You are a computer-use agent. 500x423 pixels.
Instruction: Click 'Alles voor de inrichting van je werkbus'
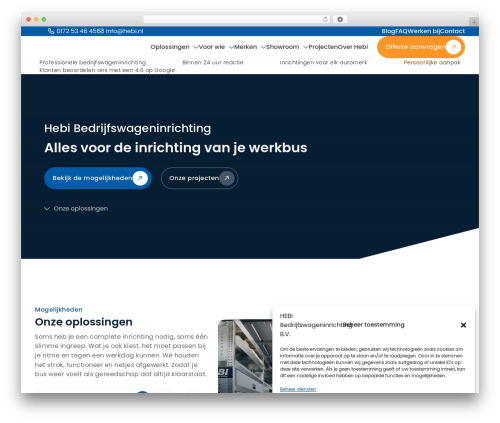[176, 148]
